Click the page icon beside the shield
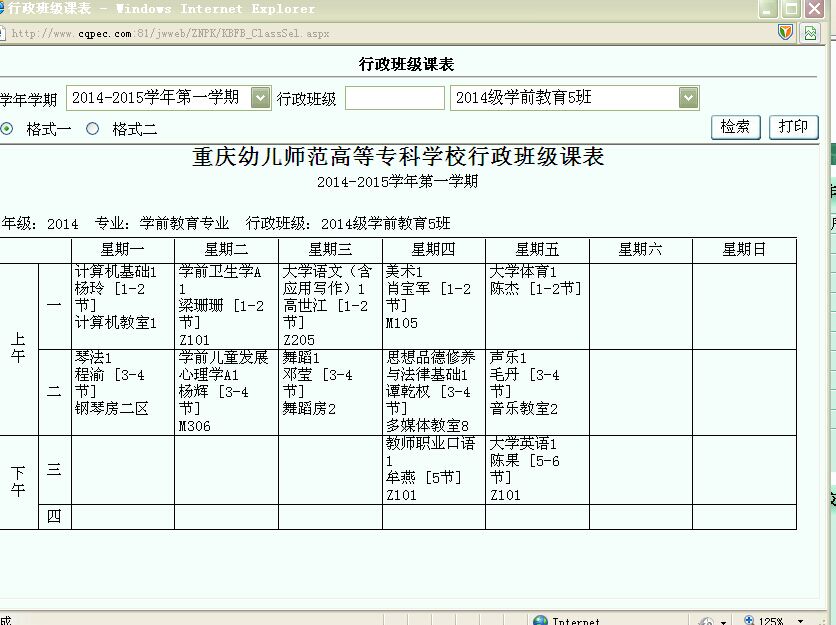 pos(810,33)
